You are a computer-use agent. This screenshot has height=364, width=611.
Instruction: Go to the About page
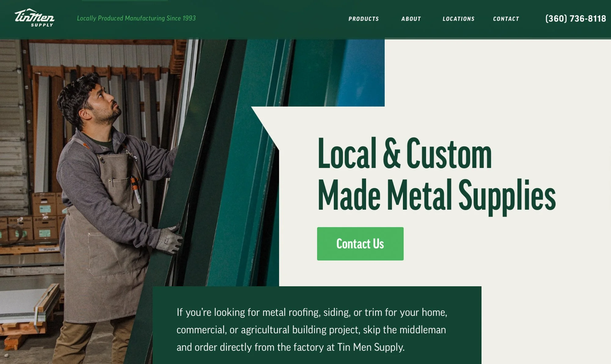(411, 19)
